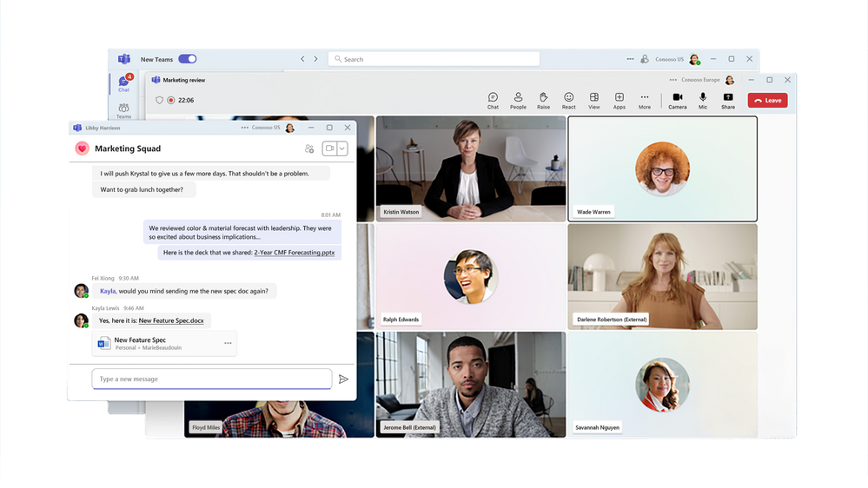Select Wade Warren's participant video tile
Image resolution: width=868 pixels, height=488 pixels.
coord(662,168)
